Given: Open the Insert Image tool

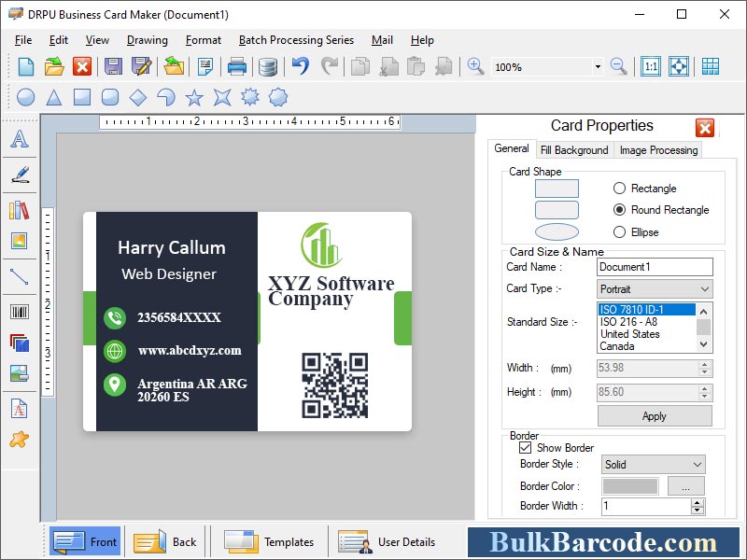Looking at the screenshot, I should click(21, 241).
